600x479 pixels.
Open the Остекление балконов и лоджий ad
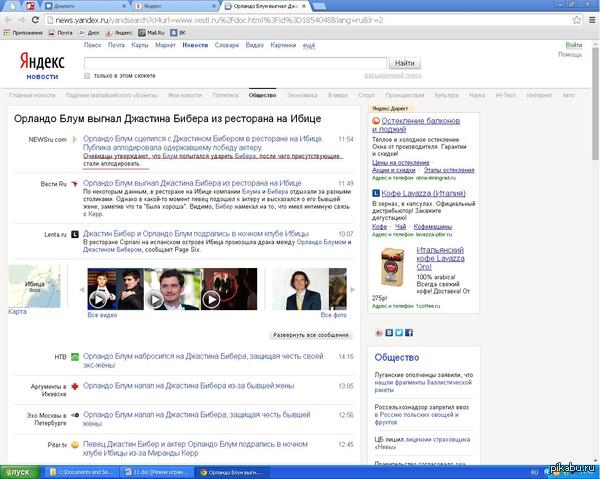(x=416, y=125)
